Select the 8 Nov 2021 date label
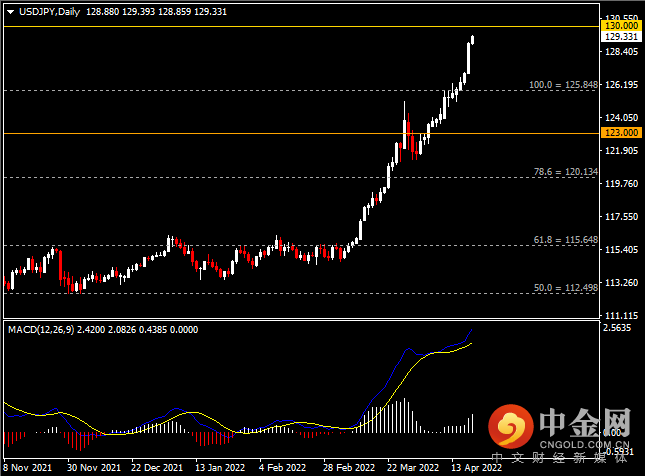Viewport: 645px width, 476px height. [x=28, y=468]
